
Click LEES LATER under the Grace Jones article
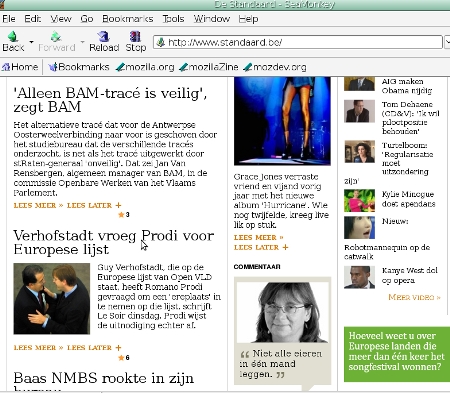(261, 247)
